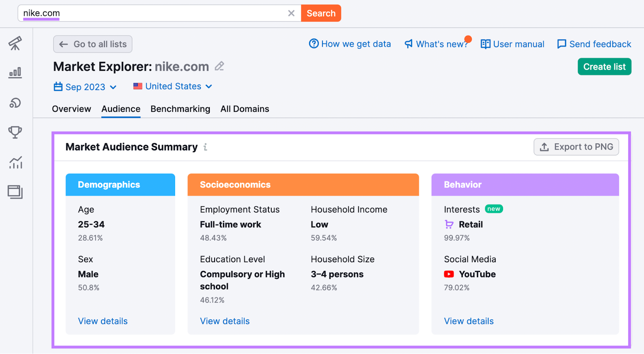644x354 pixels.
Task: Click the Sex value Male
Action: (88, 274)
